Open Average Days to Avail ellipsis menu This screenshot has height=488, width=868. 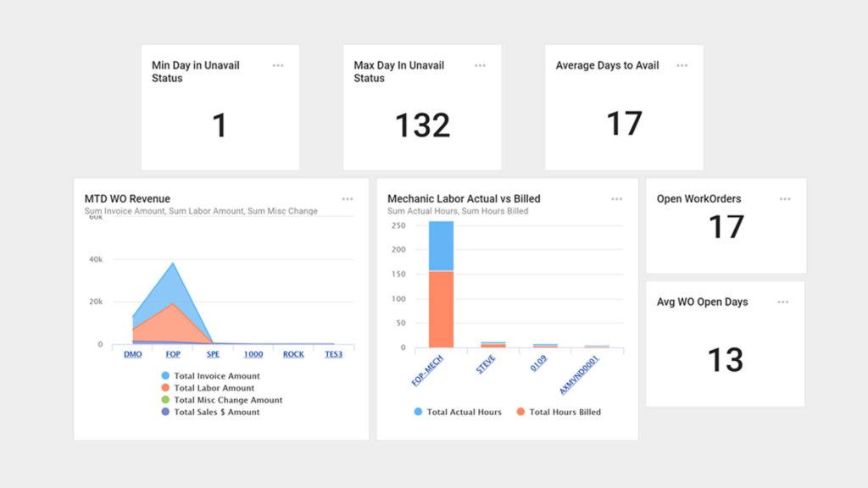click(x=682, y=66)
